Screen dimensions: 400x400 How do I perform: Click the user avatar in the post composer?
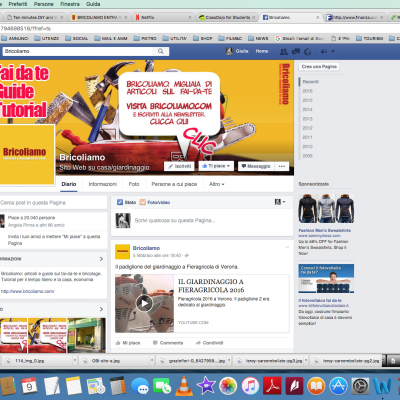click(123, 220)
